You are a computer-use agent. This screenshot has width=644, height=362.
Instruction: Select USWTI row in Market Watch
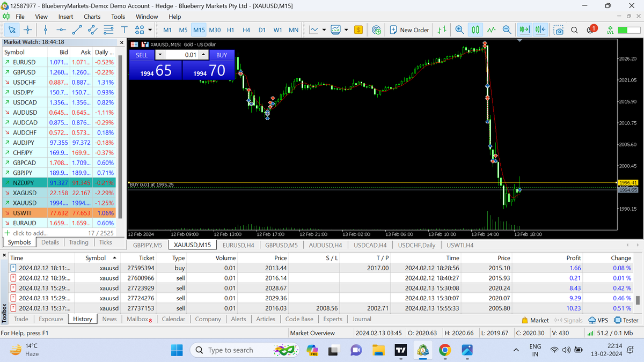(58, 213)
